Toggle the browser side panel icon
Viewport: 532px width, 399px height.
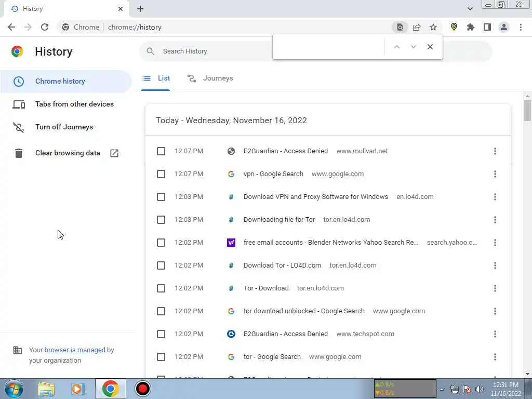[x=487, y=27]
